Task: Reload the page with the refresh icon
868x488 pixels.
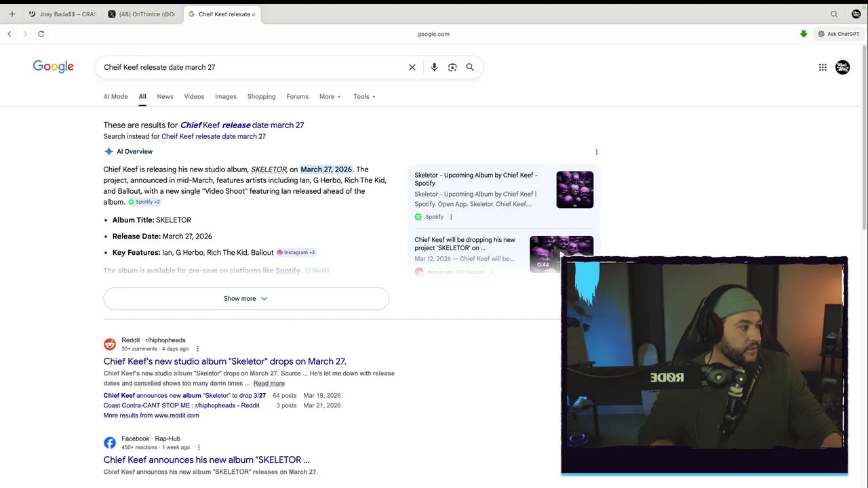Action: (41, 34)
